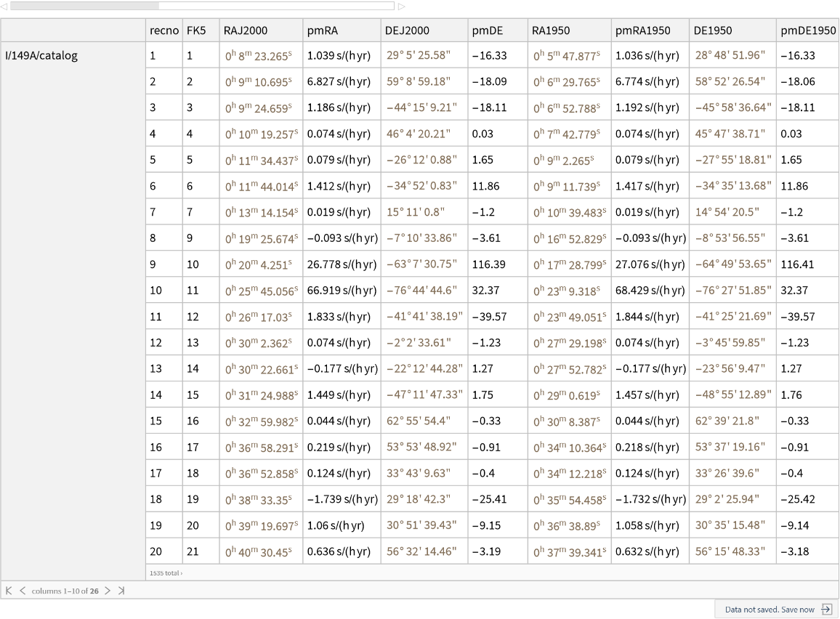Viewport: 840px width, 619px height.
Task: Click the horizontal scrollbar thumb
Action: click(x=84, y=6)
